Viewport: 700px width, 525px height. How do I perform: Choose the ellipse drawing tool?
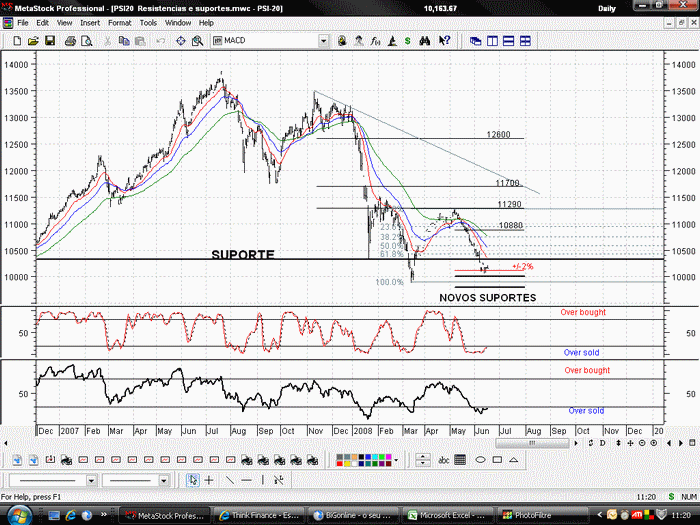[x=480, y=460]
